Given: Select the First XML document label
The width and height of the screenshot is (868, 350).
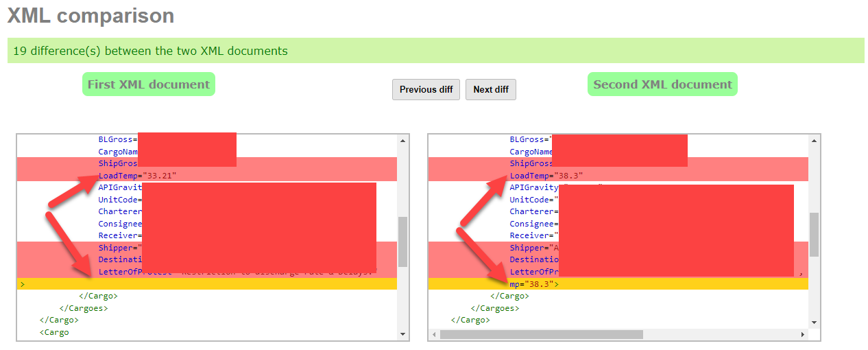Looking at the screenshot, I should 149,84.
